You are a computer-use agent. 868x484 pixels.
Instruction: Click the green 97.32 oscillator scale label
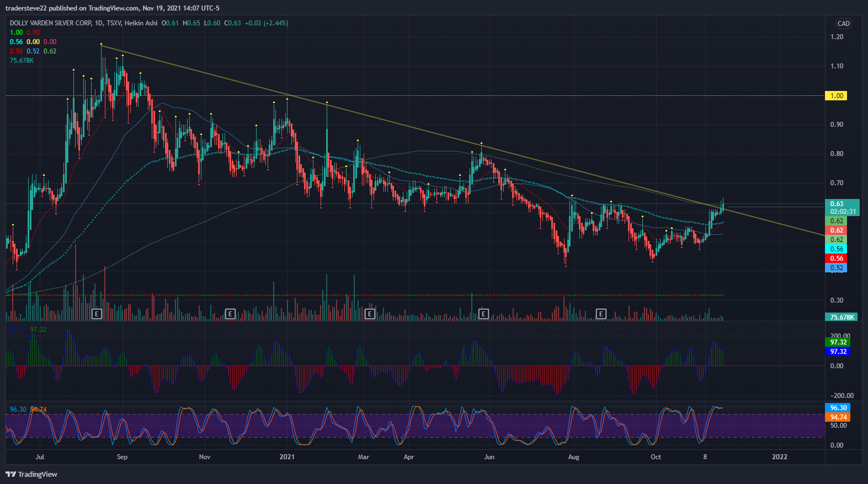pos(838,342)
